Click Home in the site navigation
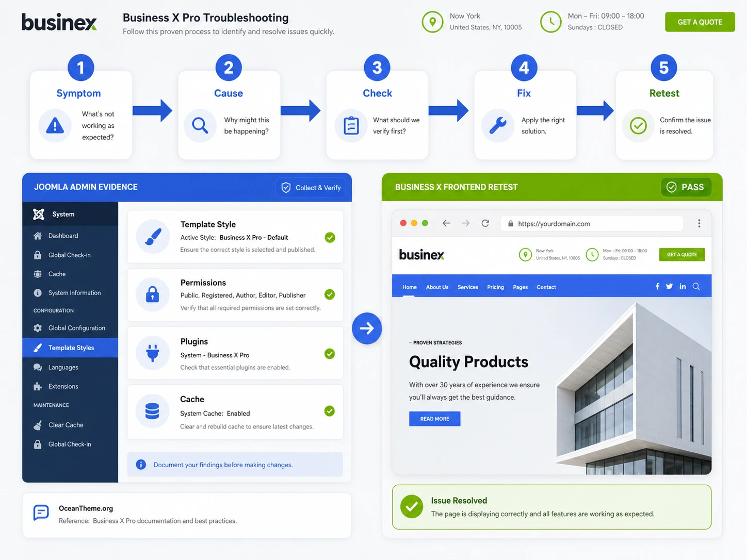This screenshot has width=747, height=560. (x=410, y=287)
